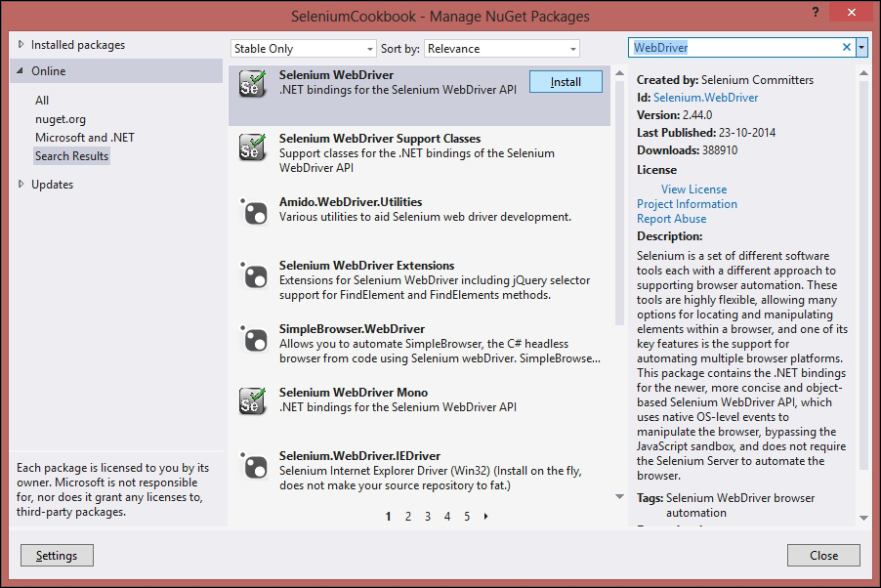Select the Search Results node
881x588 pixels.
point(72,156)
